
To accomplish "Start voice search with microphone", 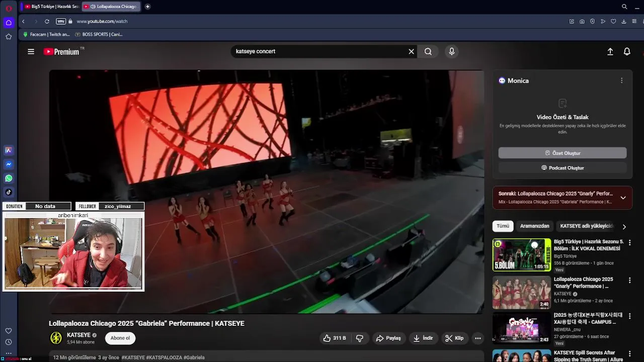I will click(x=452, y=51).
